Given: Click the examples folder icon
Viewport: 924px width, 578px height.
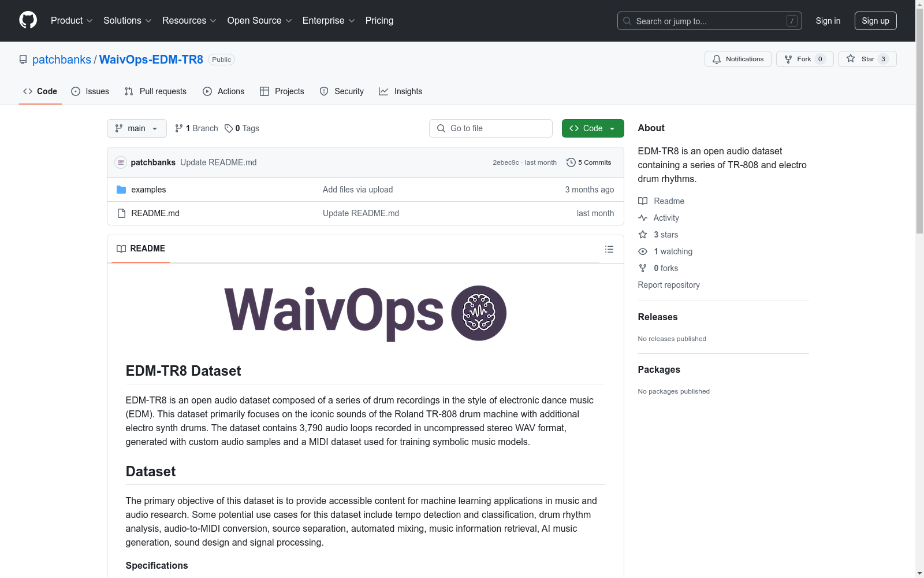Looking at the screenshot, I should pyautogui.click(x=121, y=190).
